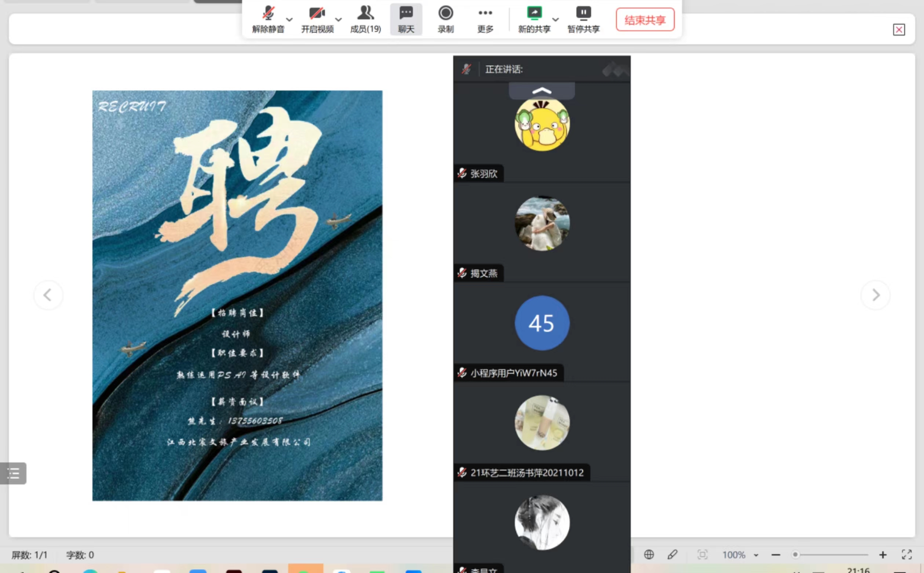Click the 解除静音 unmute microphone icon
This screenshot has width=924, height=573.
(268, 14)
